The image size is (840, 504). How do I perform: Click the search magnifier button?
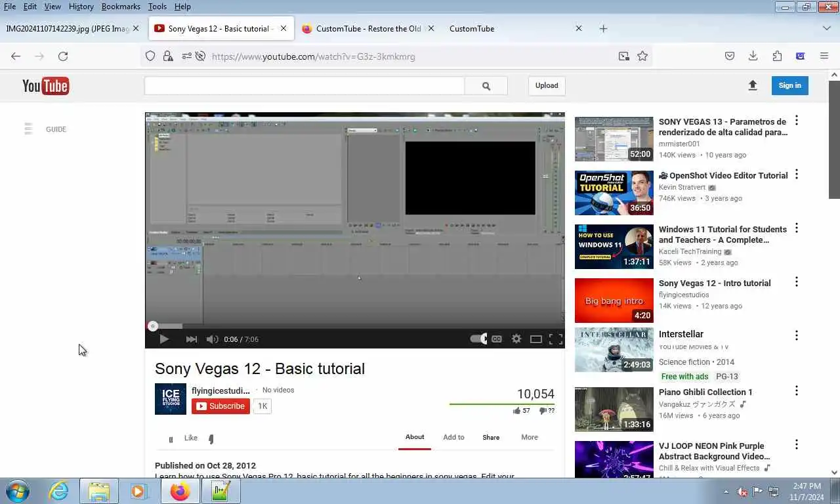point(486,86)
